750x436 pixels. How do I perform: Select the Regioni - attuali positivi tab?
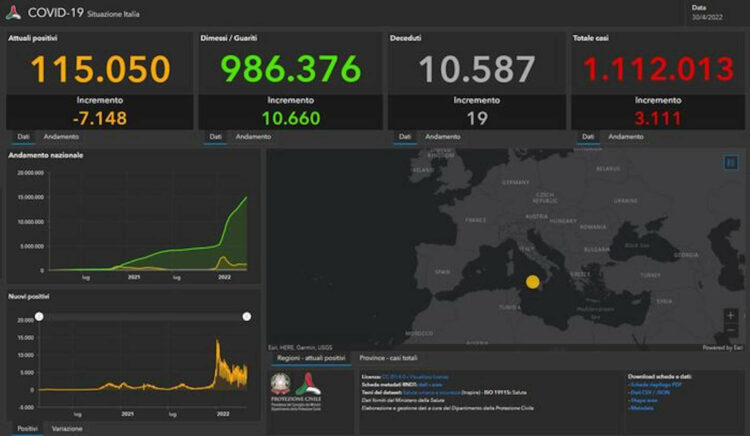tap(312, 357)
